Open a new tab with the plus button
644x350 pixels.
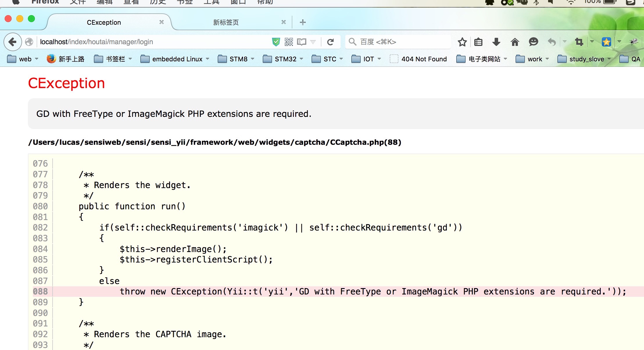click(303, 22)
